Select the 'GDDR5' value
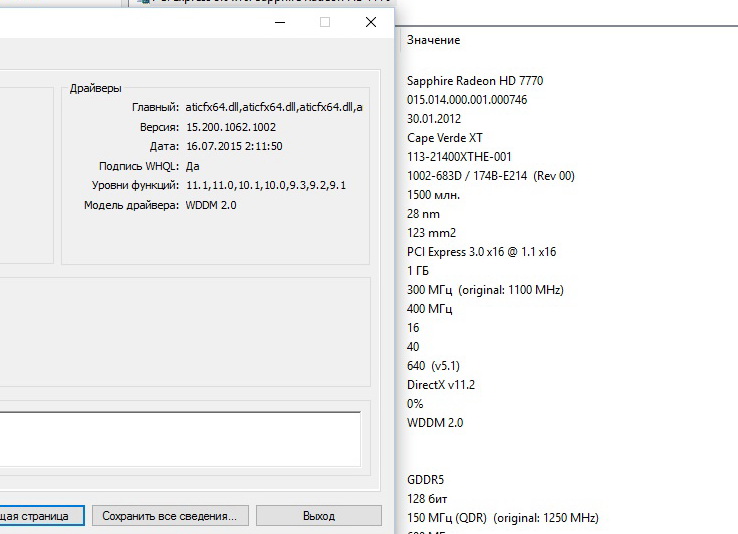 pyautogui.click(x=425, y=480)
